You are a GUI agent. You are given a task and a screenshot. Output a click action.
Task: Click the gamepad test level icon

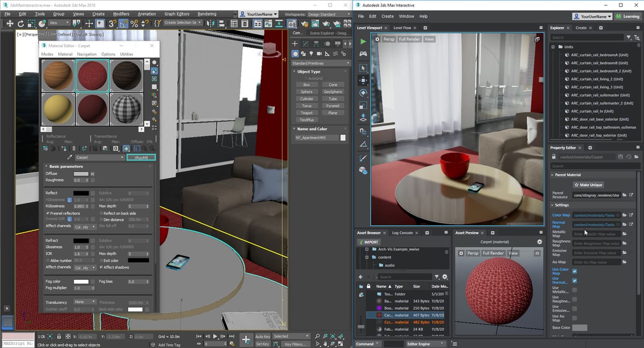(x=363, y=54)
